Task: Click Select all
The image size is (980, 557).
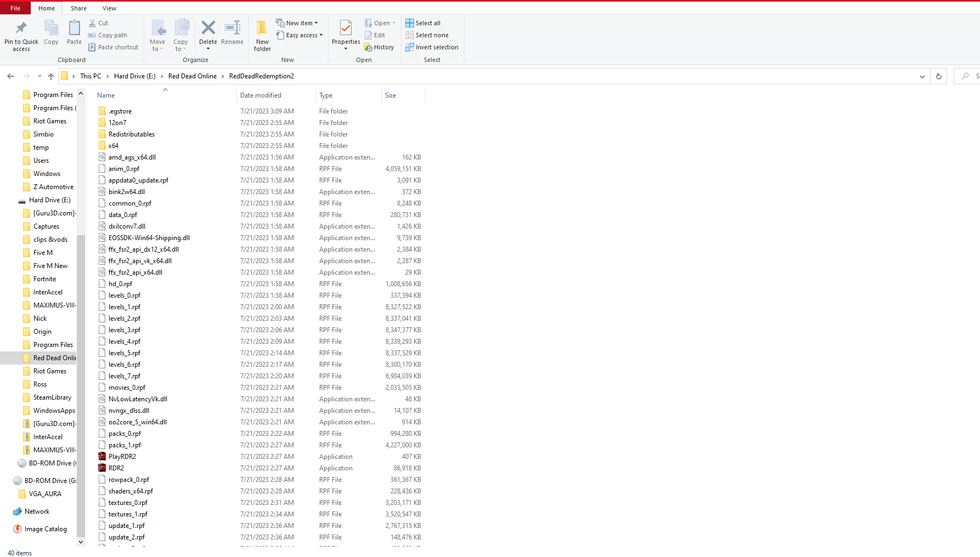Action: click(x=423, y=23)
